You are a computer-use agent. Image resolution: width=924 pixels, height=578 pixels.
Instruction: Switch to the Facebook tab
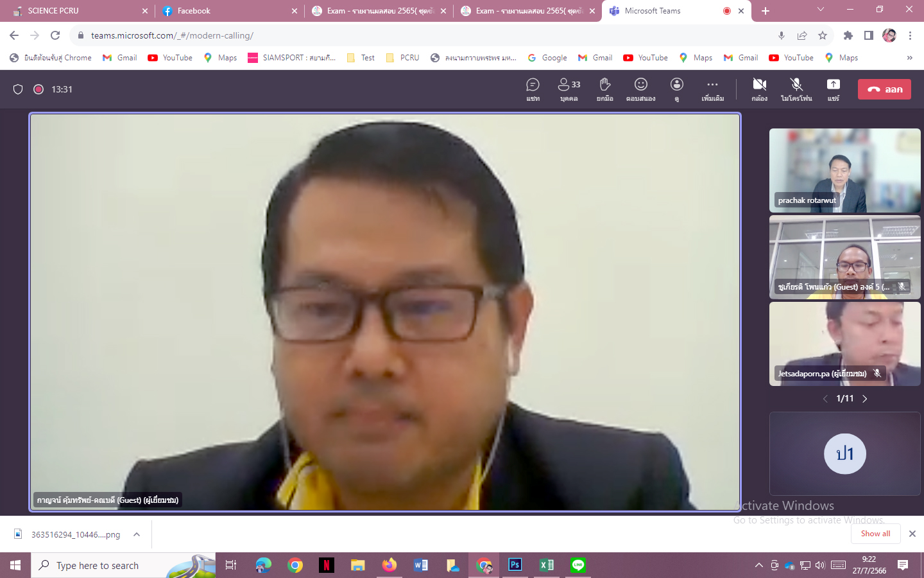coord(194,11)
